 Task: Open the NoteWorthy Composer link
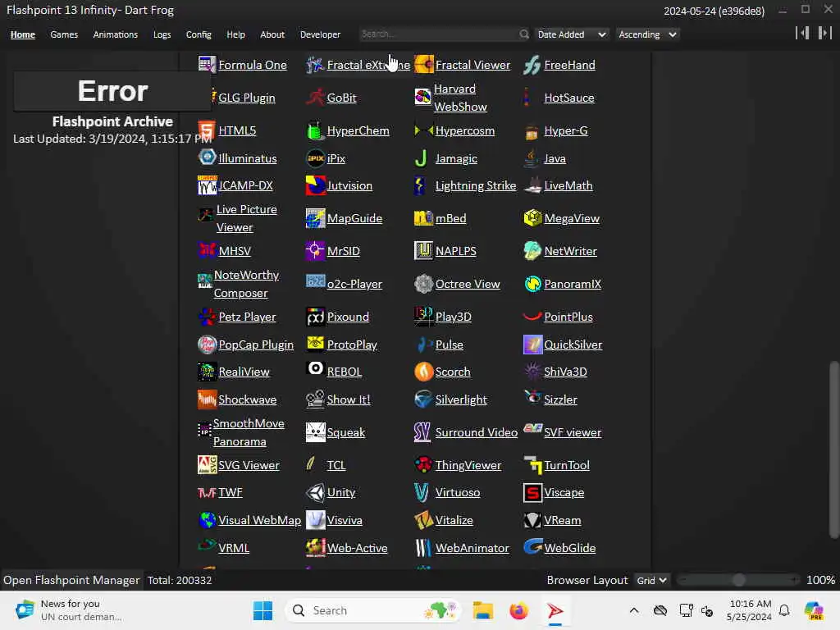click(x=246, y=284)
